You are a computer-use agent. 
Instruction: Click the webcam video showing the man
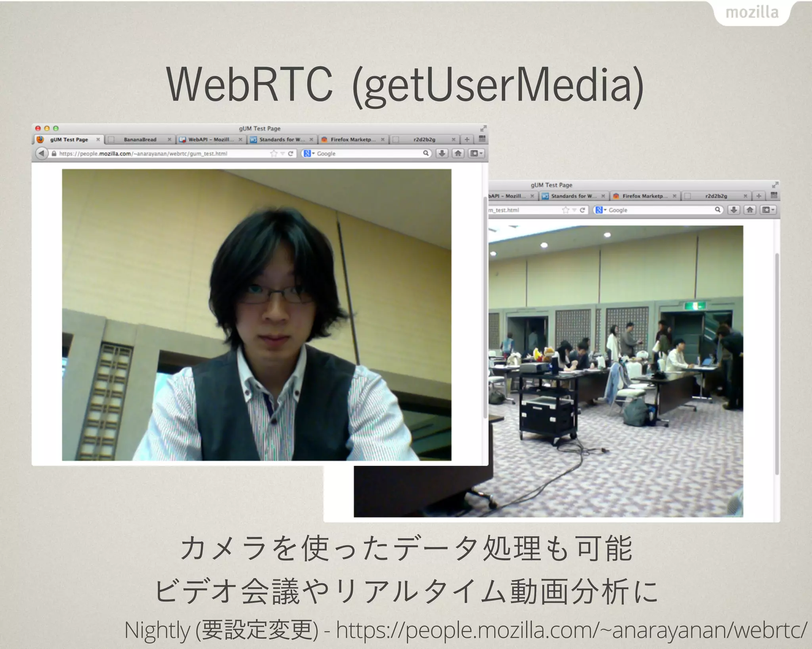[x=257, y=315]
